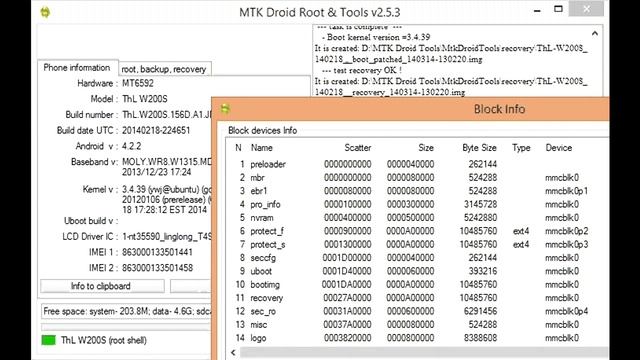Click the IMEI 1 value 863000133501441
Screen dimensions: 640x360
pyautogui.click(x=157, y=252)
